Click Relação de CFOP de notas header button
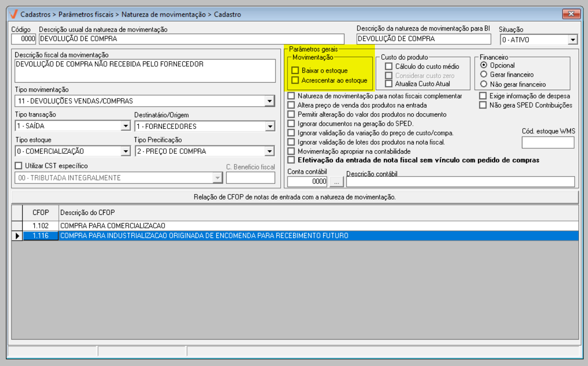This screenshot has height=366, width=588. click(x=294, y=198)
